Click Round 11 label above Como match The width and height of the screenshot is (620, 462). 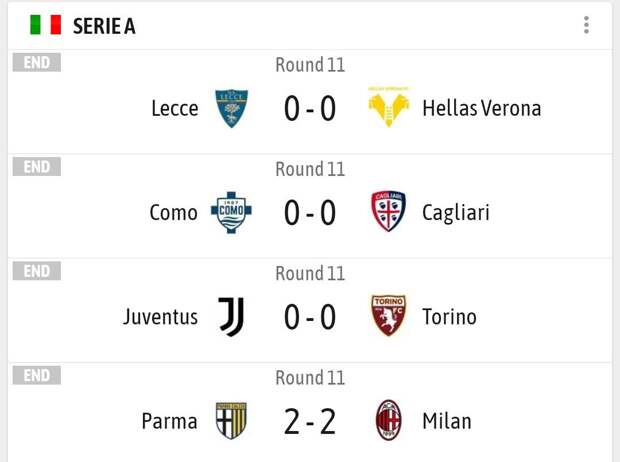tap(310, 169)
